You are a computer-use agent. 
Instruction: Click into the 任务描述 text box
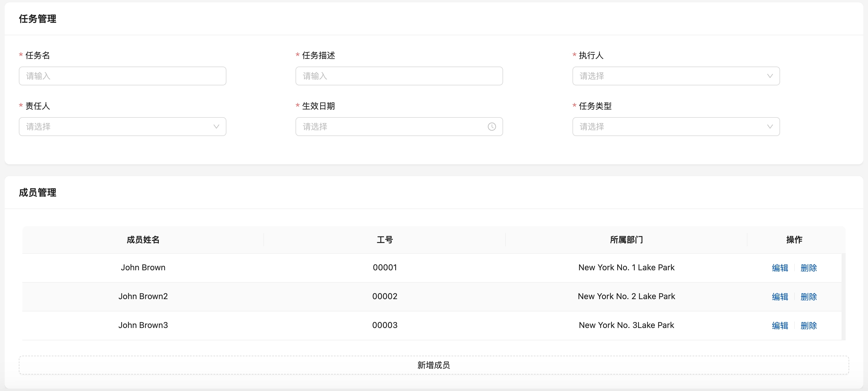[x=399, y=76]
